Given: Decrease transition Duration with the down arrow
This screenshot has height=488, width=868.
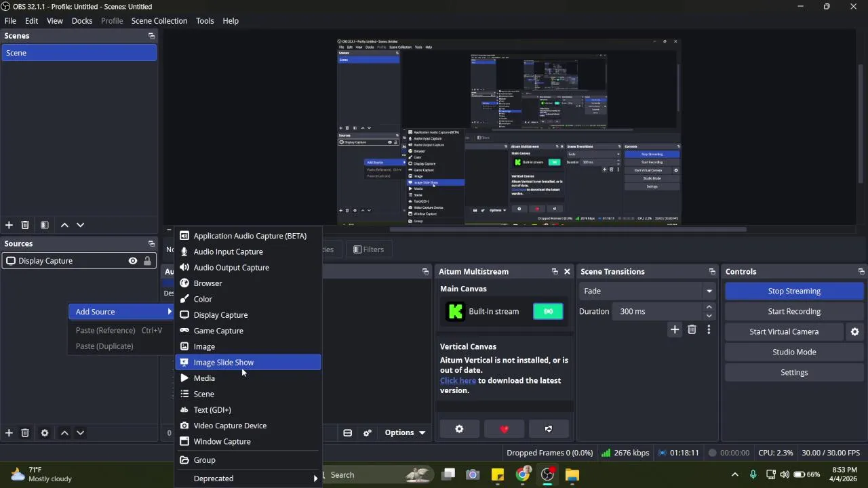Looking at the screenshot, I should 709,317.
